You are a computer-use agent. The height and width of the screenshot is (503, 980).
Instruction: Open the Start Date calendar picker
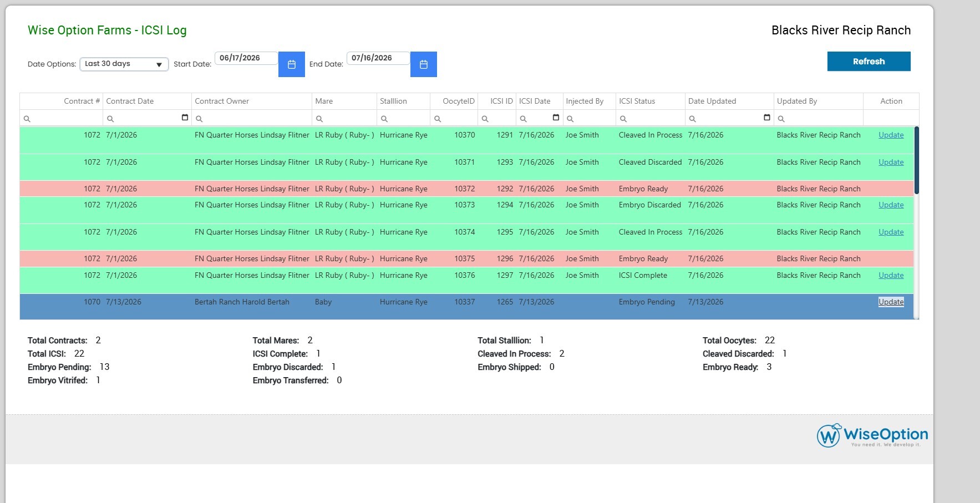point(291,64)
